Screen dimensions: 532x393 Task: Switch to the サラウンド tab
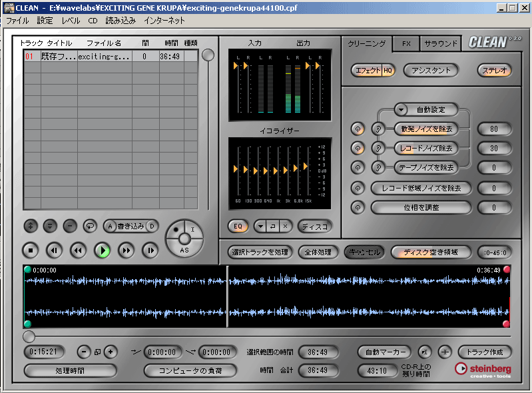pyautogui.click(x=441, y=44)
